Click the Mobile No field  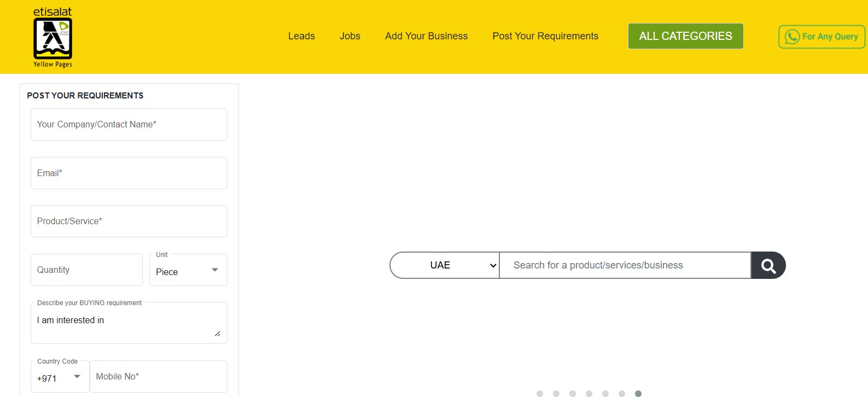pos(159,377)
